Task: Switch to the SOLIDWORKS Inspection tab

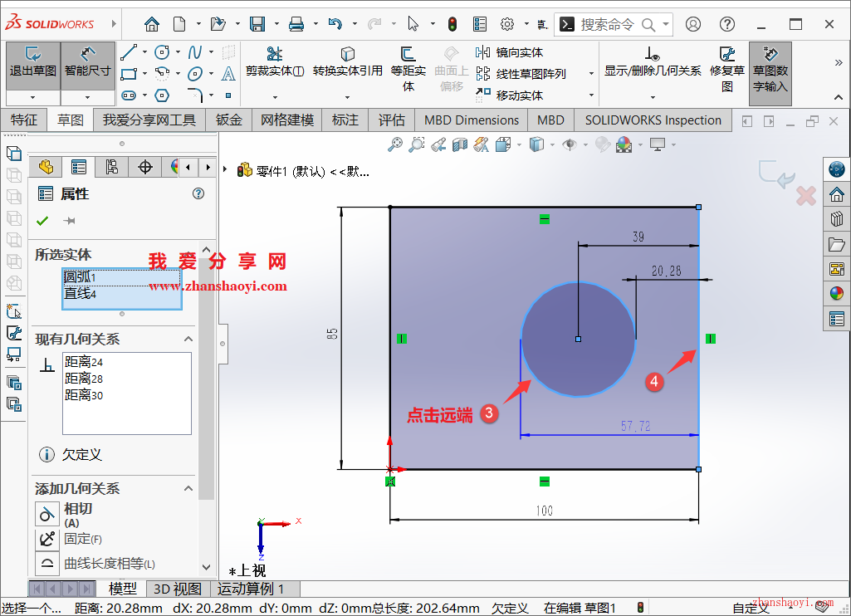Action: click(653, 120)
